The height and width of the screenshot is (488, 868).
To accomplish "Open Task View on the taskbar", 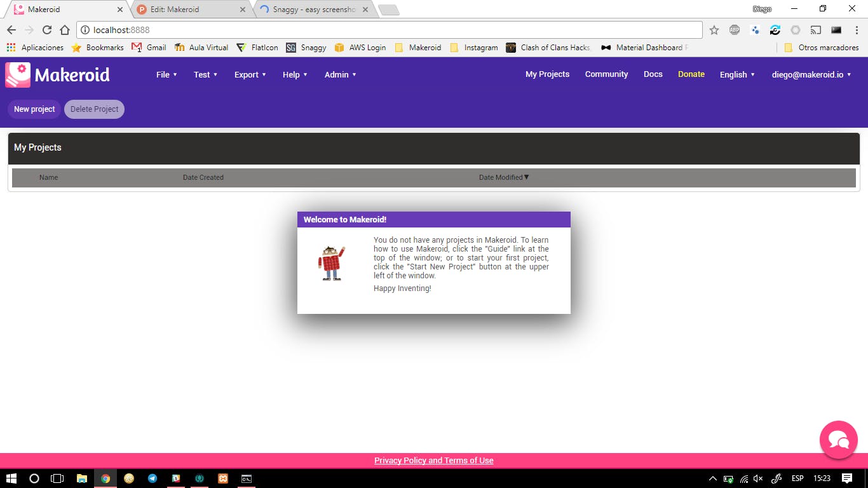I will (57, 478).
